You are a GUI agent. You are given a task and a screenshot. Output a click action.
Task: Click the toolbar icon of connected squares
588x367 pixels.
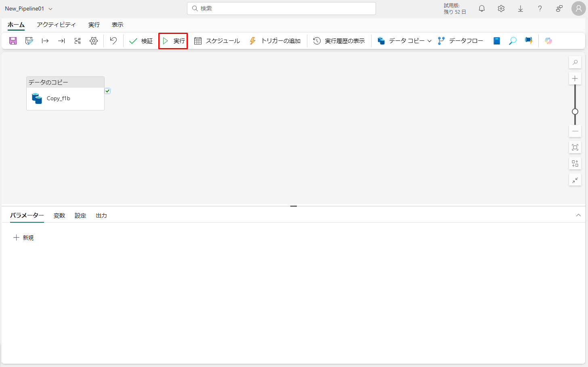pyautogui.click(x=78, y=41)
